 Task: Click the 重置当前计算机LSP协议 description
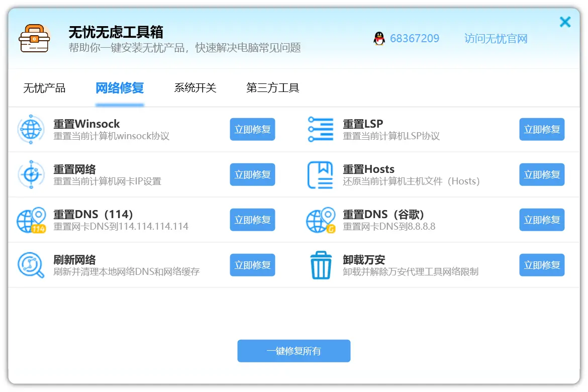tap(391, 136)
